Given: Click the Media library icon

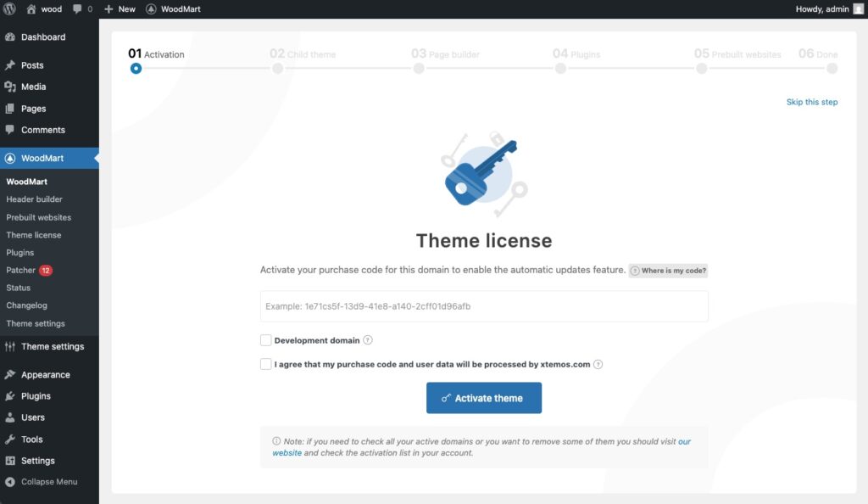Looking at the screenshot, I should (10, 87).
